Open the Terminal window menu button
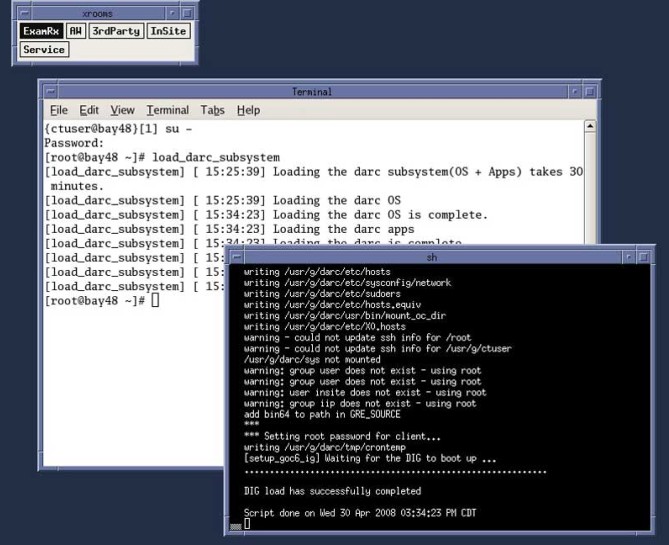669x545 pixels. (x=46, y=91)
